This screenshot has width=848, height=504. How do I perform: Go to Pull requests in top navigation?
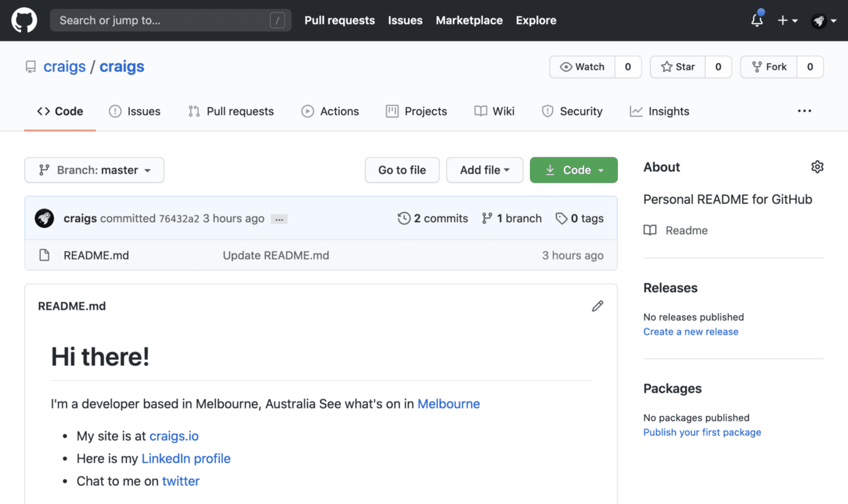pyautogui.click(x=340, y=20)
